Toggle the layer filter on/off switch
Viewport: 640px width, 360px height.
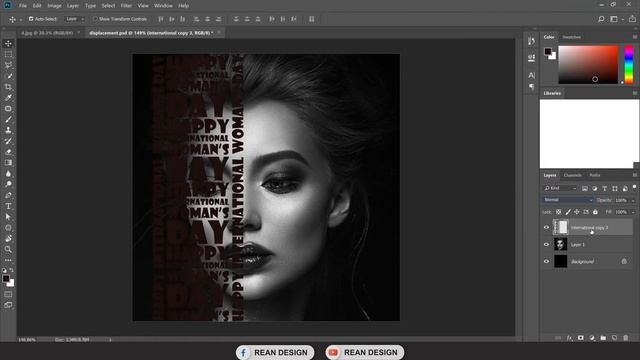pyautogui.click(x=634, y=188)
